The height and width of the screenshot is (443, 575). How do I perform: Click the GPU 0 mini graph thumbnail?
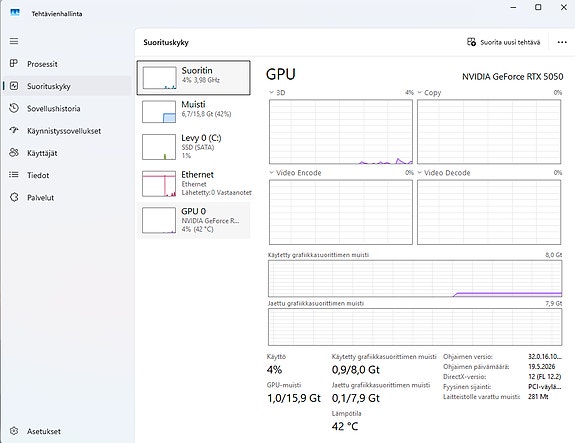(159, 220)
